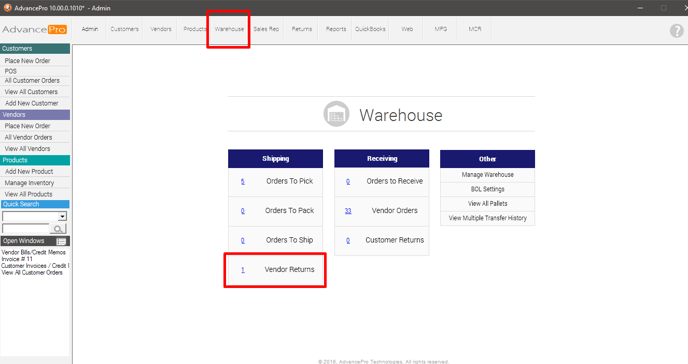The image size is (688, 364).
Task: Open Orders To Ship
Action: (x=289, y=240)
